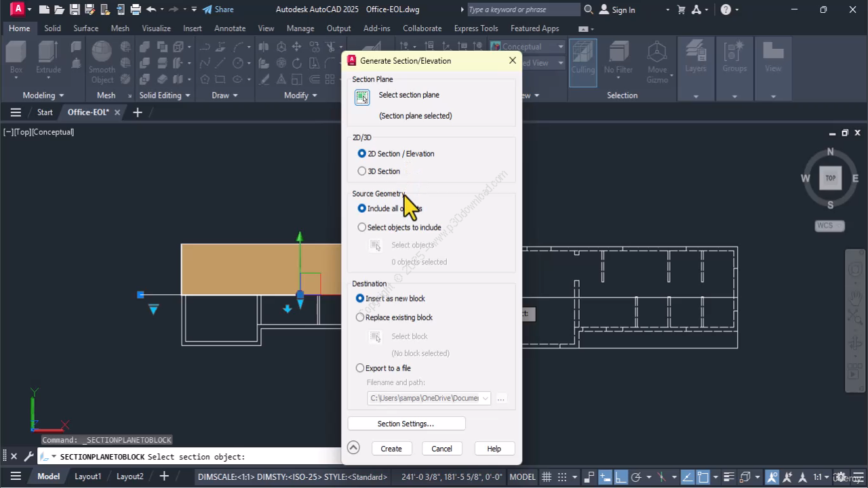Open the hamburger menu left of Start tab
This screenshot has width=868, height=488.
16,113
